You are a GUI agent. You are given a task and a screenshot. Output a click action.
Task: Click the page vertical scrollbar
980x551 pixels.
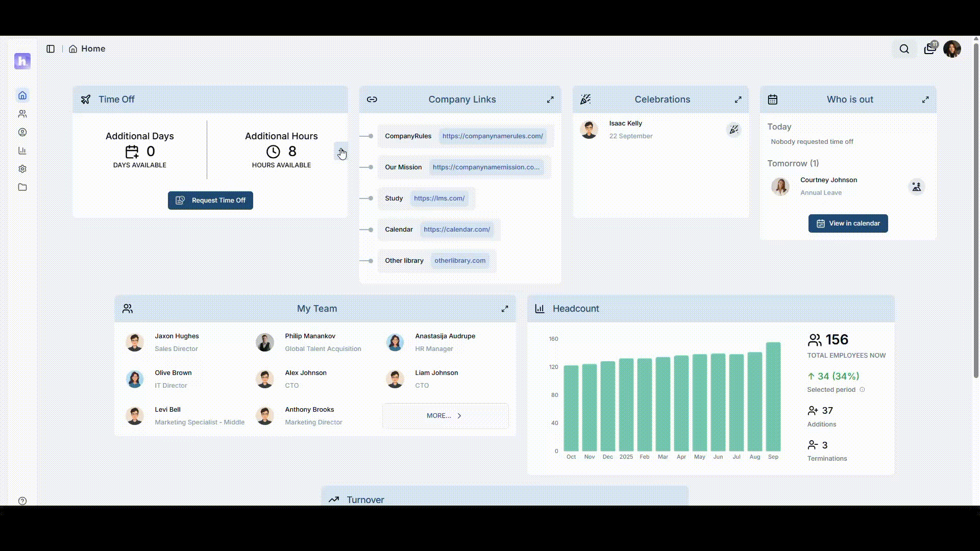[x=976, y=209]
